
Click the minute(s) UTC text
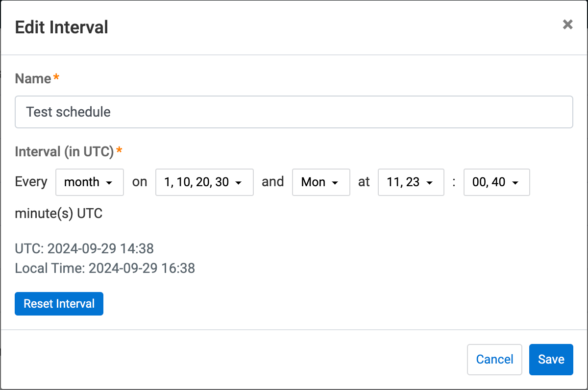click(x=59, y=214)
